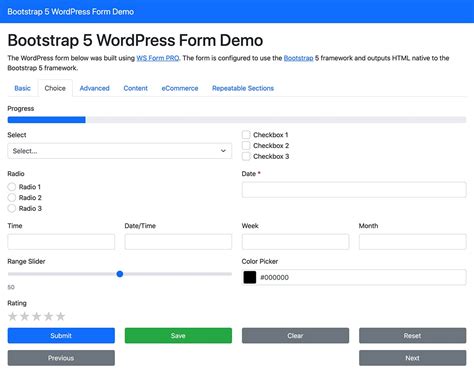
Task: Click the Progress bar
Action: pyautogui.click(x=237, y=120)
